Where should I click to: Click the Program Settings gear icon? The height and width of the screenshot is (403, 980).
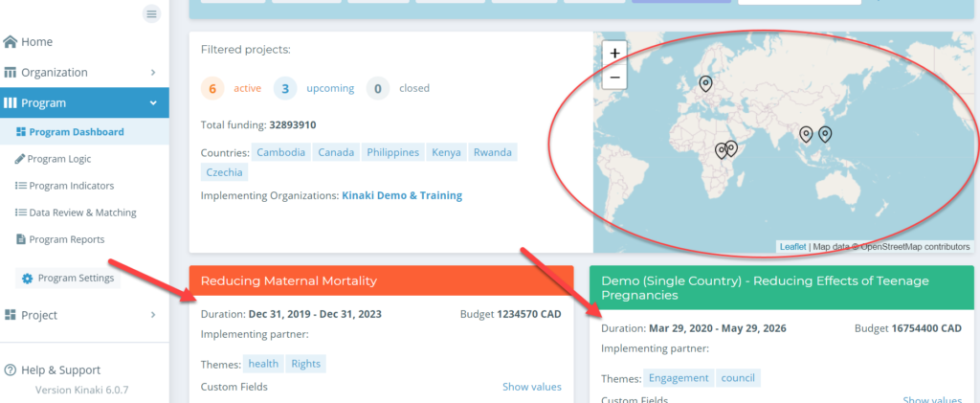tap(28, 279)
